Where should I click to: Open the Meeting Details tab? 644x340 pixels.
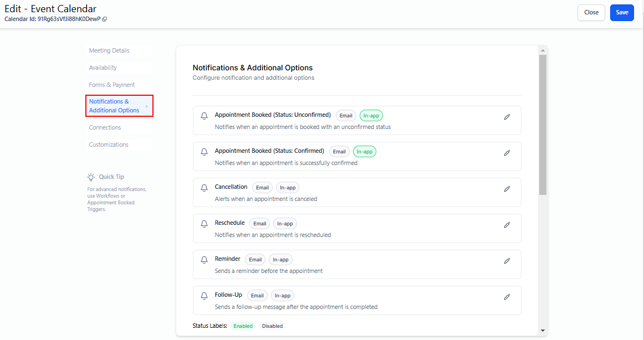pos(109,50)
